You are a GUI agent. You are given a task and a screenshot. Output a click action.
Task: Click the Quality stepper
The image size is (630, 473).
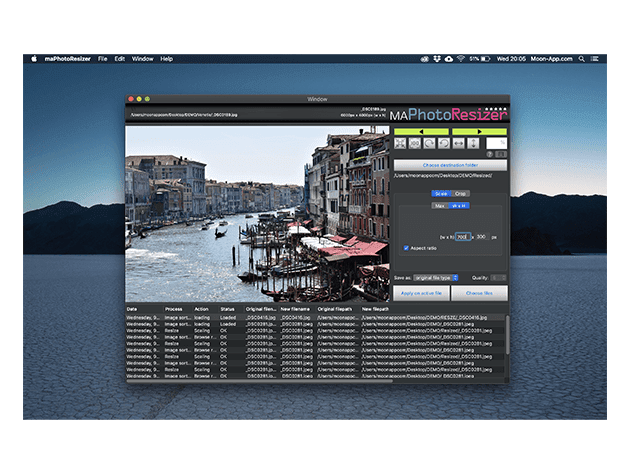[x=499, y=277]
